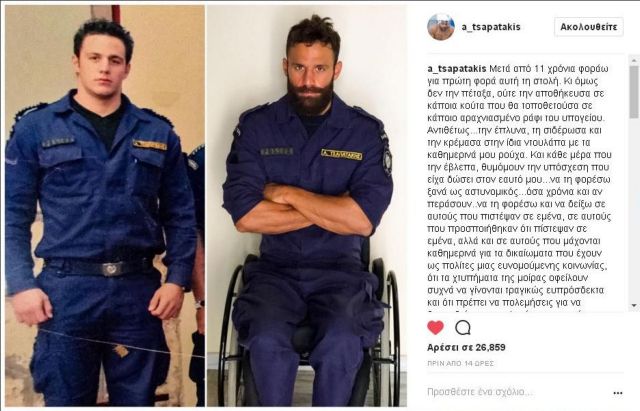640x411 pixels.
Task: Click inside the Greek caption text body
Action: (519, 186)
